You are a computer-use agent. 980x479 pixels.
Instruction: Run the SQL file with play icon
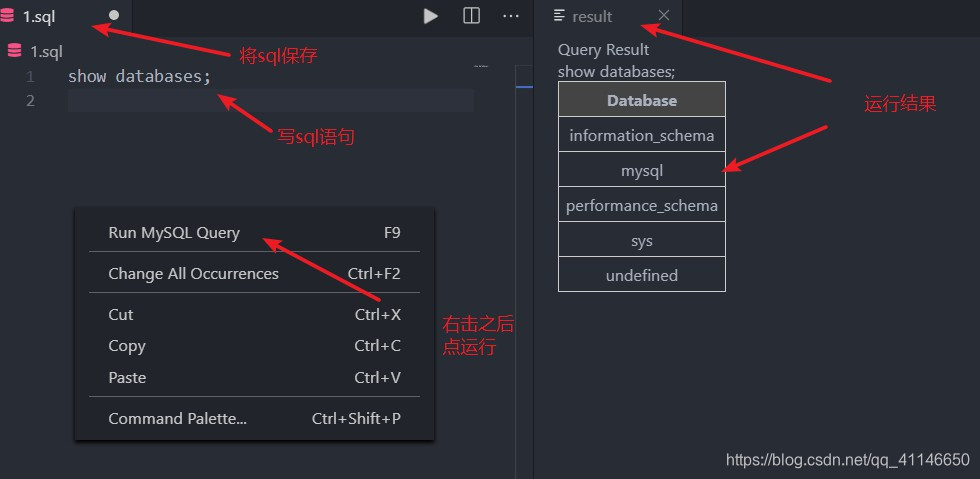(430, 16)
